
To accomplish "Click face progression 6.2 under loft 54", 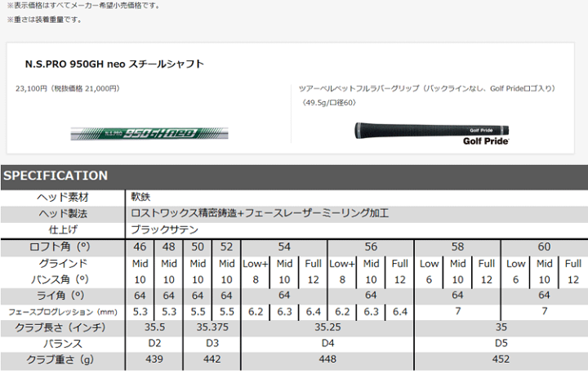I will click(256, 312).
